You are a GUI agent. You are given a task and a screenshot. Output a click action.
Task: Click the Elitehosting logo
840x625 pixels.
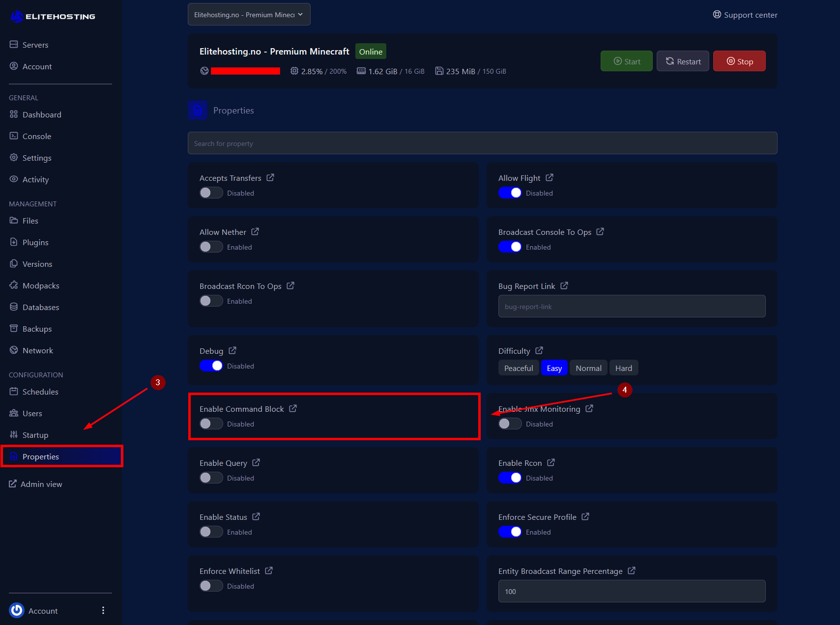[x=53, y=17]
